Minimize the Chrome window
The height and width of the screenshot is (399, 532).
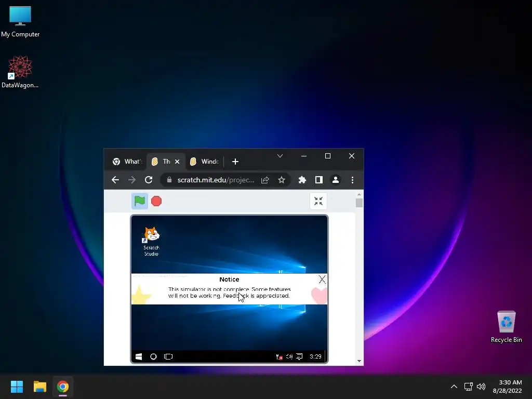303,156
